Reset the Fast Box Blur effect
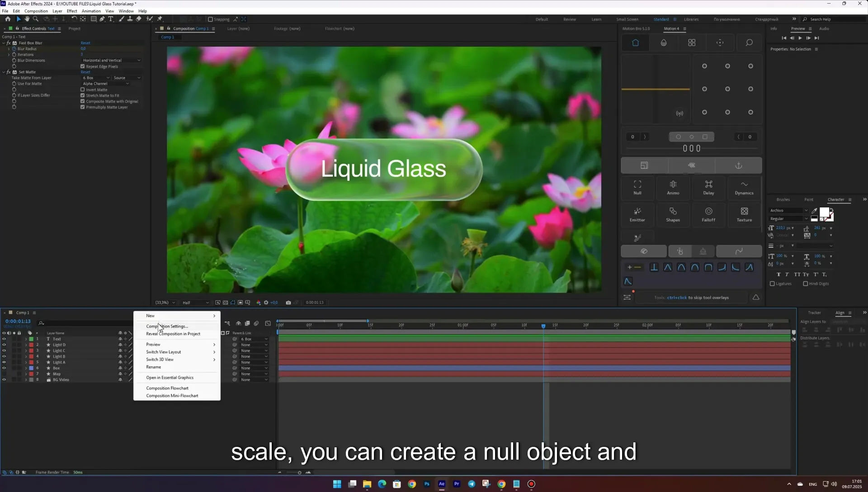868x492 pixels. (85, 43)
